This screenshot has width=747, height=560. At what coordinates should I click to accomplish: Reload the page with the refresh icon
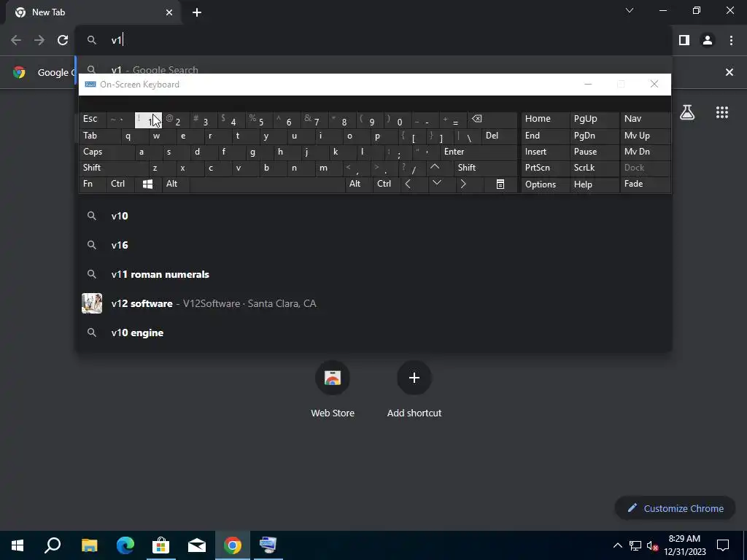pos(63,40)
